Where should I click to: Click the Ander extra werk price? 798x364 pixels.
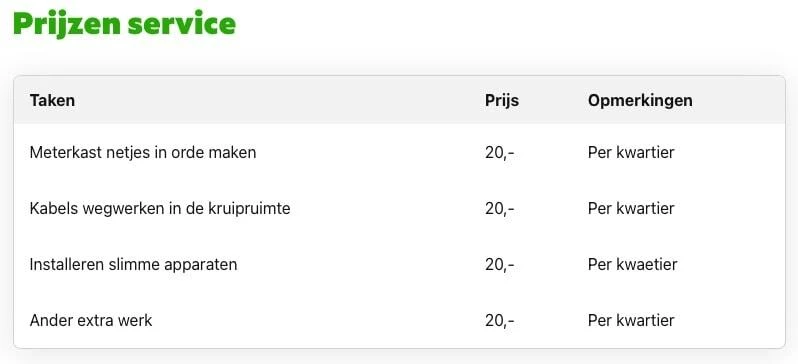[499, 321]
